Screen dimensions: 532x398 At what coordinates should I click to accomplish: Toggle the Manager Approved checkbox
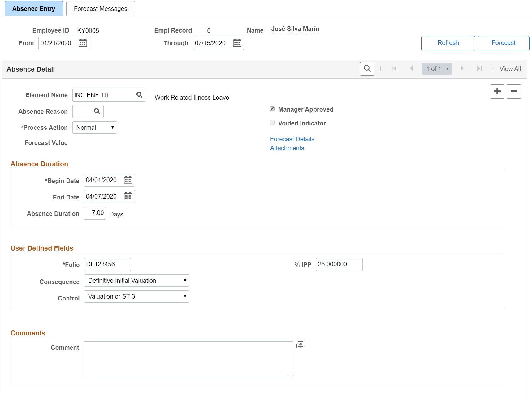click(x=272, y=109)
